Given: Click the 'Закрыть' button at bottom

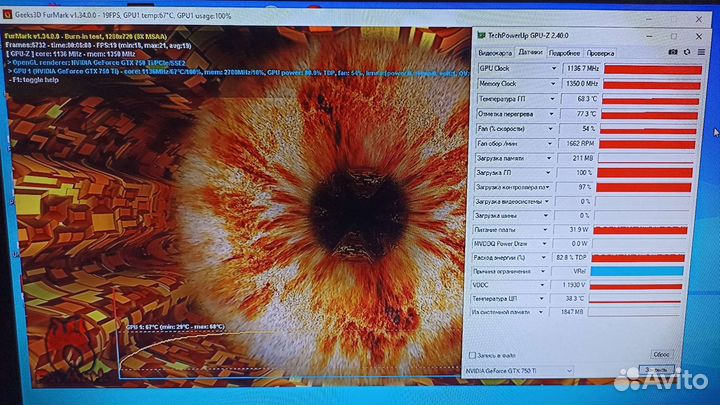Looking at the screenshot, I should pyautogui.click(x=660, y=371).
